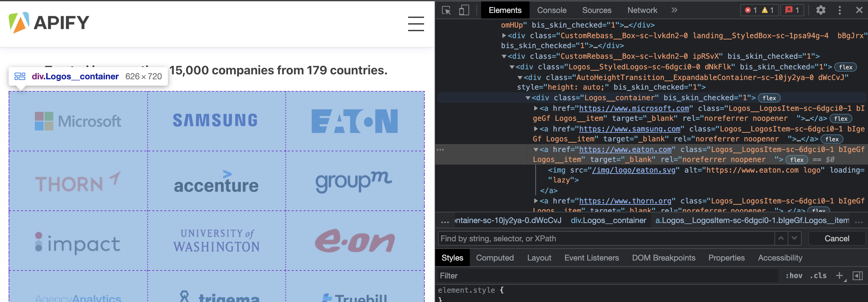
Task: Expand the landing__StyledBox div node
Action: tap(504, 36)
